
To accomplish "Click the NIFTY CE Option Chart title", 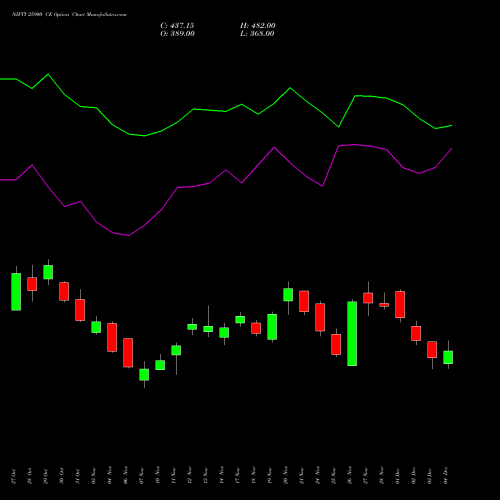I will coord(69,14).
